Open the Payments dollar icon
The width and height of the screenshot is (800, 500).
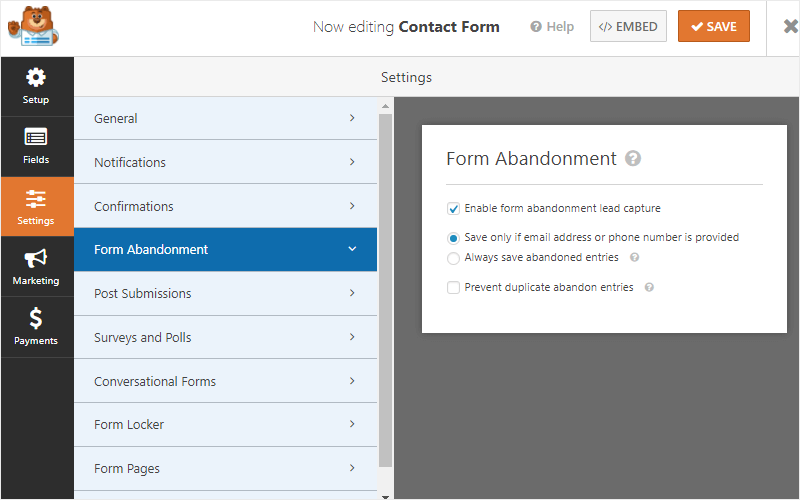click(x=36, y=318)
